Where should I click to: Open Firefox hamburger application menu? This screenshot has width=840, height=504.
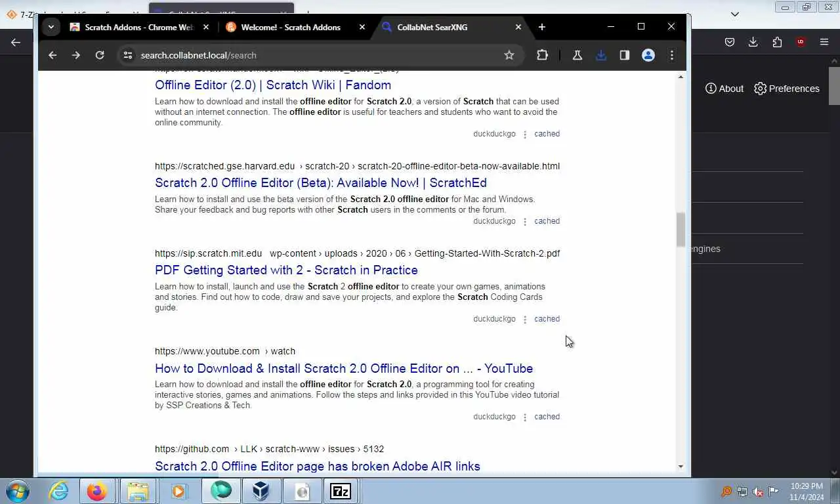(824, 42)
